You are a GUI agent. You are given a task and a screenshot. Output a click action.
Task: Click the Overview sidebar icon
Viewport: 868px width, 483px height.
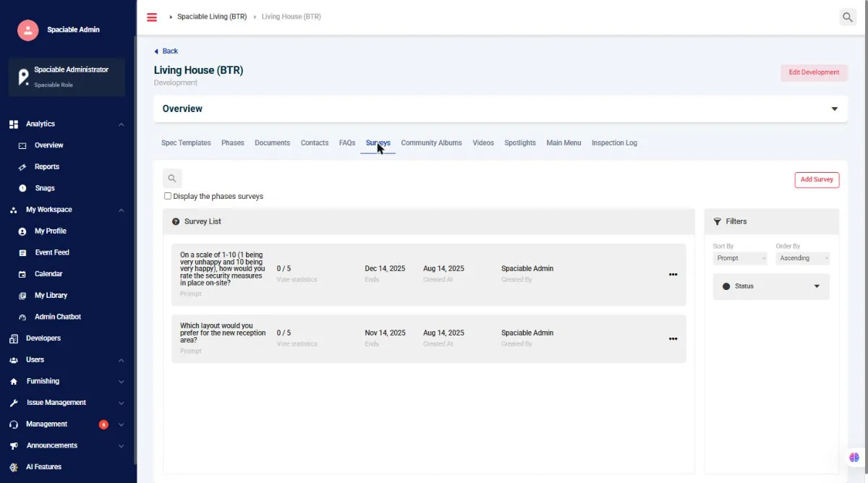click(x=22, y=145)
